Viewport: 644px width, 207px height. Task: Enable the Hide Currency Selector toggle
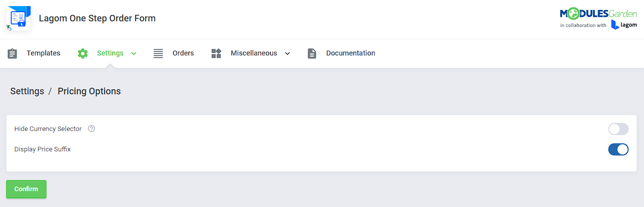coord(618,129)
